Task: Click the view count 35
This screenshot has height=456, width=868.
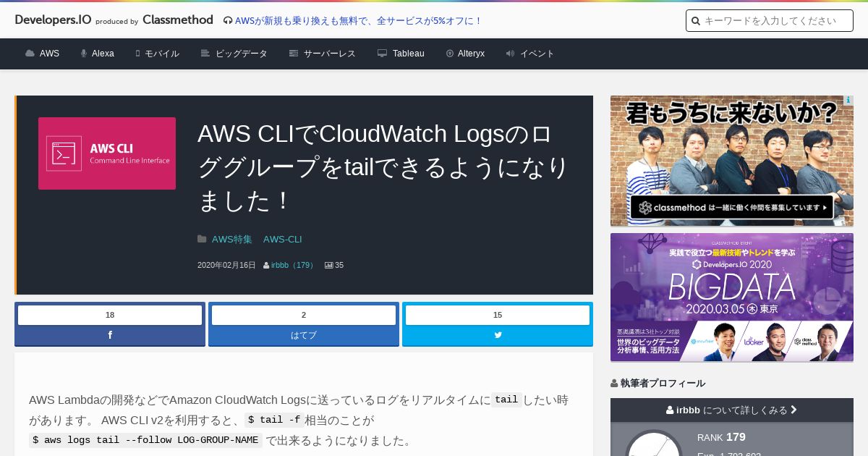Action: tap(339, 266)
